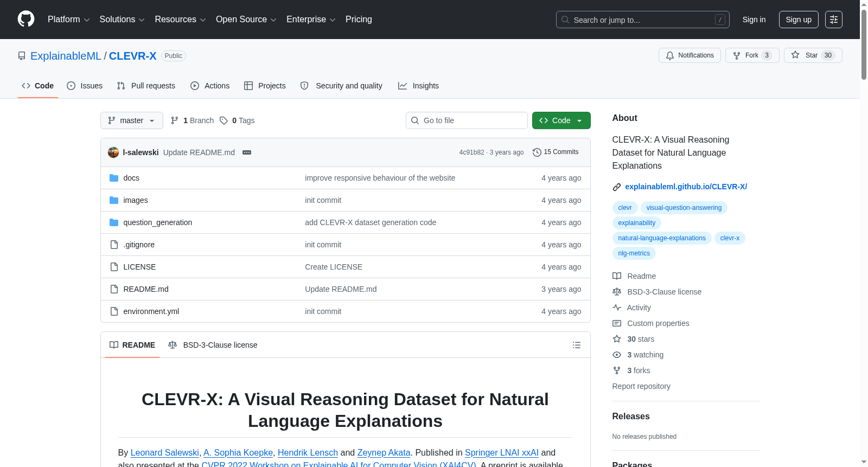The height and width of the screenshot is (467, 868).
Task: Open the docs folder
Action: (131, 178)
